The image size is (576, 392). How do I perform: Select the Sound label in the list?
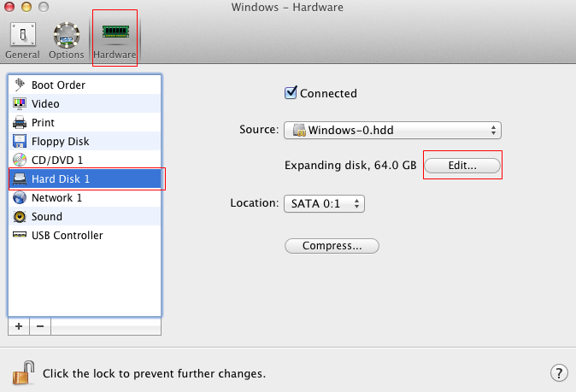47,217
